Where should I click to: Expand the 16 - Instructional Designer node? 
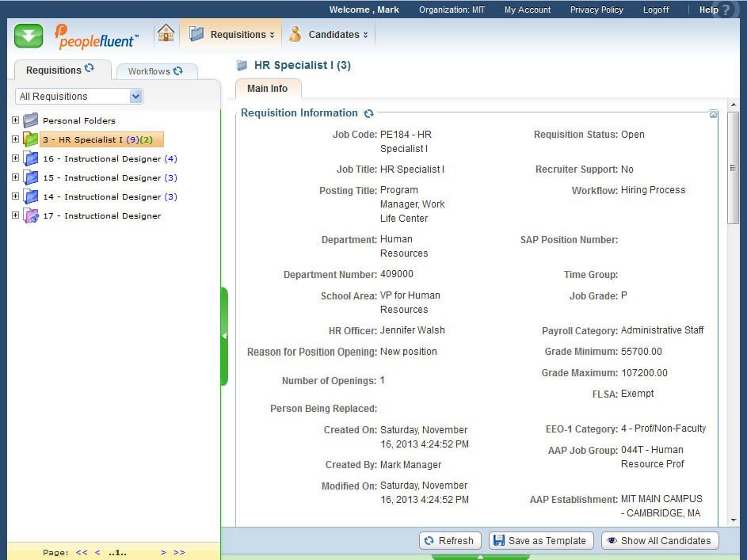pos(15,158)
